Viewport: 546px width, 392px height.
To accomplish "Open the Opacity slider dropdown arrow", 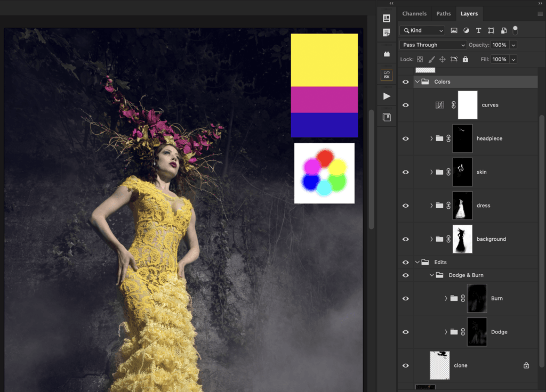I will (513, 45).
